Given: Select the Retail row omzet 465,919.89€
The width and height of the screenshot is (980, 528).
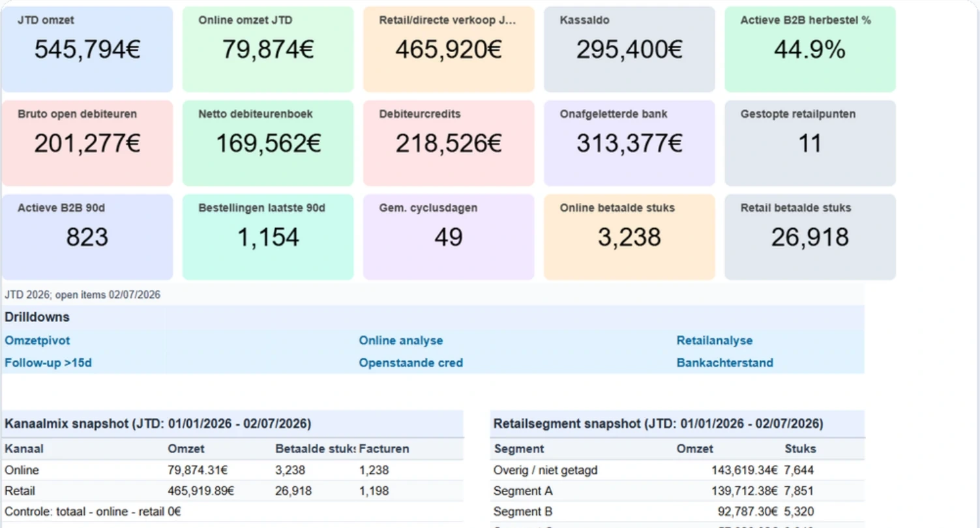Looking at the screenshot, I should (x=201, y=491).
